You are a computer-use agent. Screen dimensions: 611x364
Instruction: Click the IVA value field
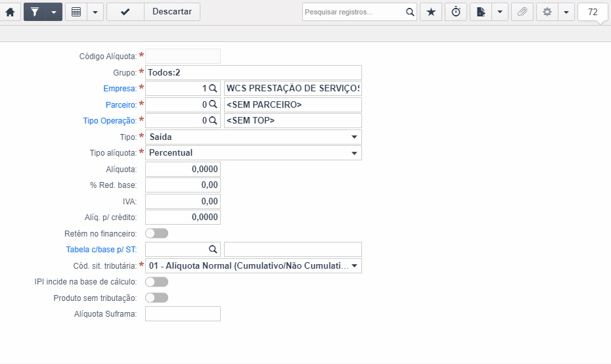point(183,202)
